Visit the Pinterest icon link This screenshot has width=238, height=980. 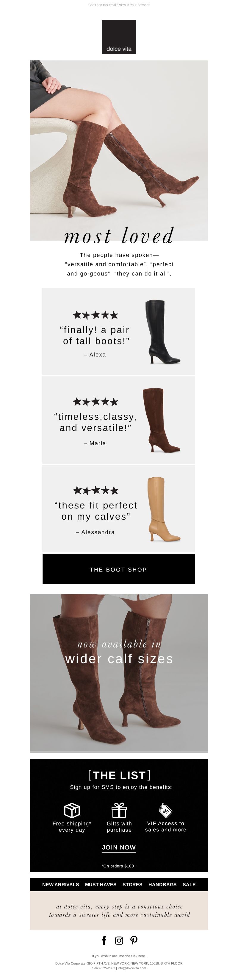(134, 940)
